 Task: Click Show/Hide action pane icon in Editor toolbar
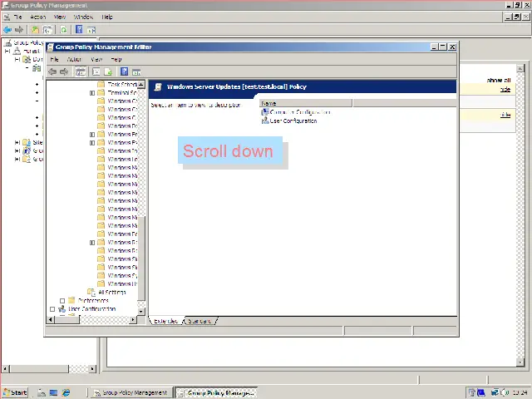[136, 72]
